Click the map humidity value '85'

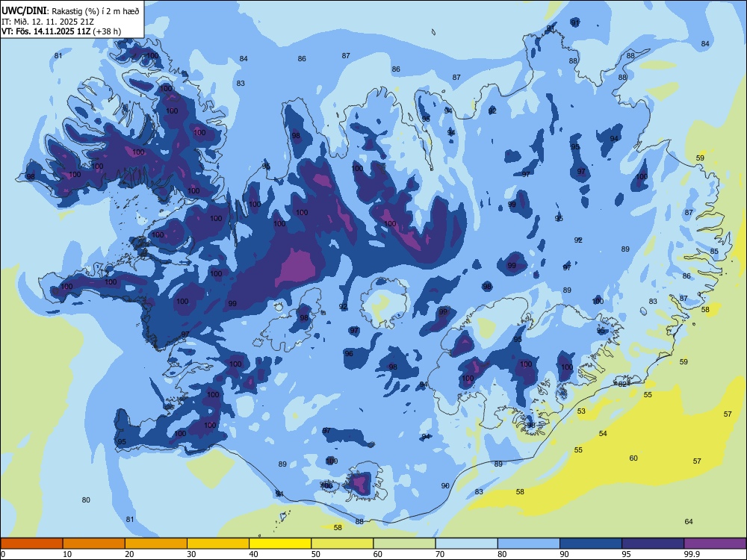tap(714, 252)
